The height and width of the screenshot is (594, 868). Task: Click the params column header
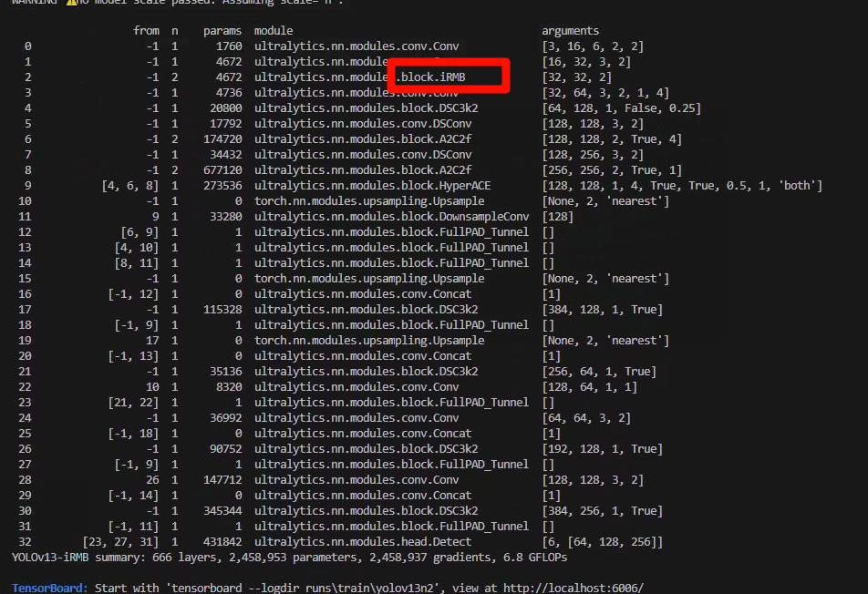[223, 30]
